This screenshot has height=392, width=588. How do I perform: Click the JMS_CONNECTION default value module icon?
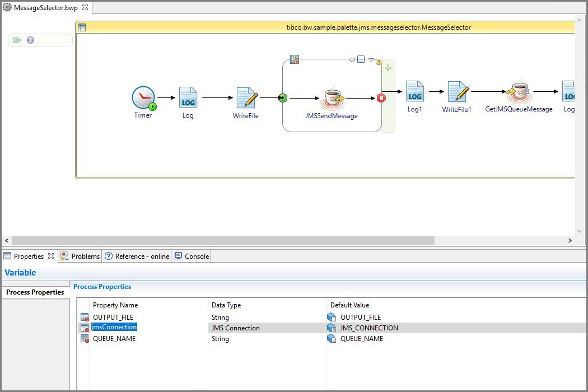click(x=332, y=328)
